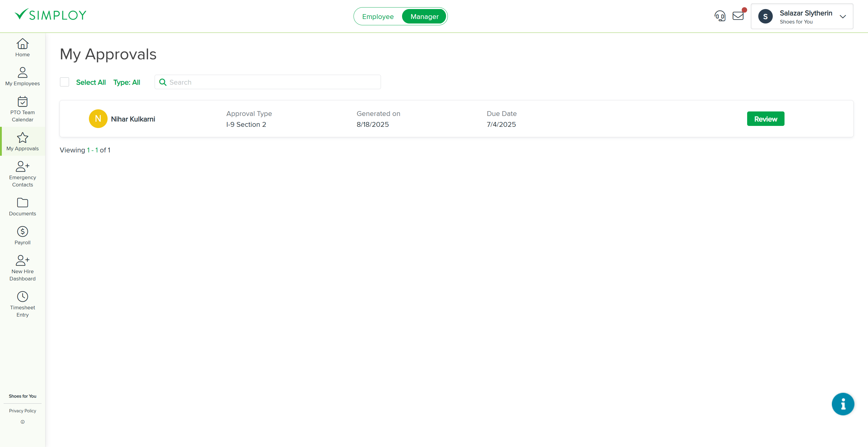Image resolution: width=868 pixels, height=447 pixels.
Task: Click the support headset icon
Action: (720, 16)
